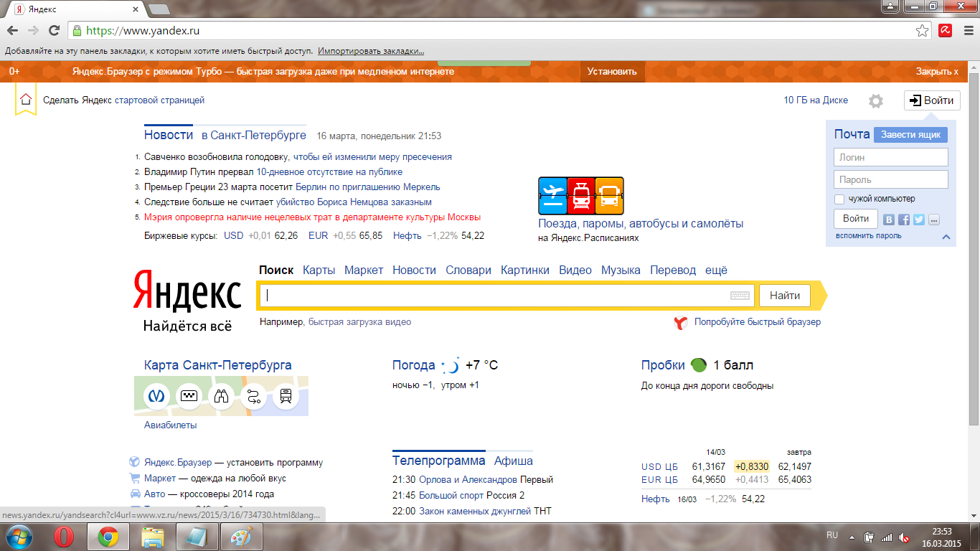The image size is (980, 551).
Task: Open the Видео tab
Action: (x=575, y=270)
